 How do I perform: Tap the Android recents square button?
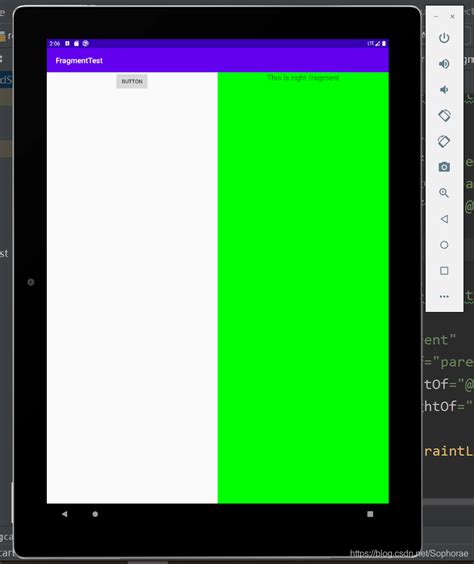pos(370,514)
